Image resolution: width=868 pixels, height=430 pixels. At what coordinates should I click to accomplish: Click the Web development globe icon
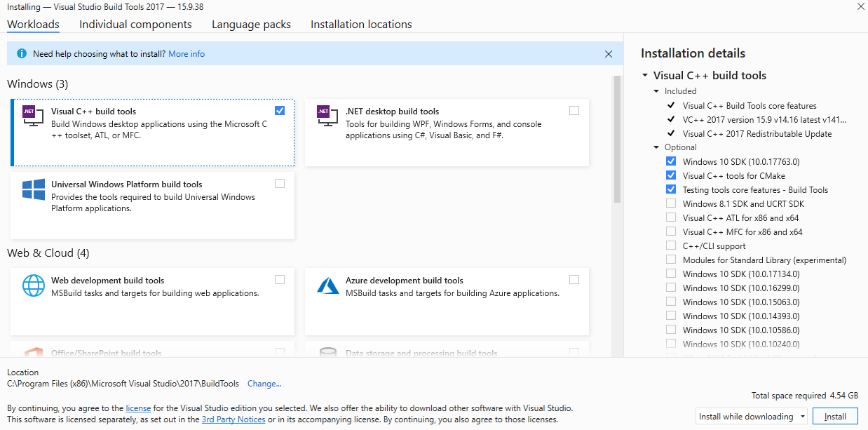click(33, 285)
